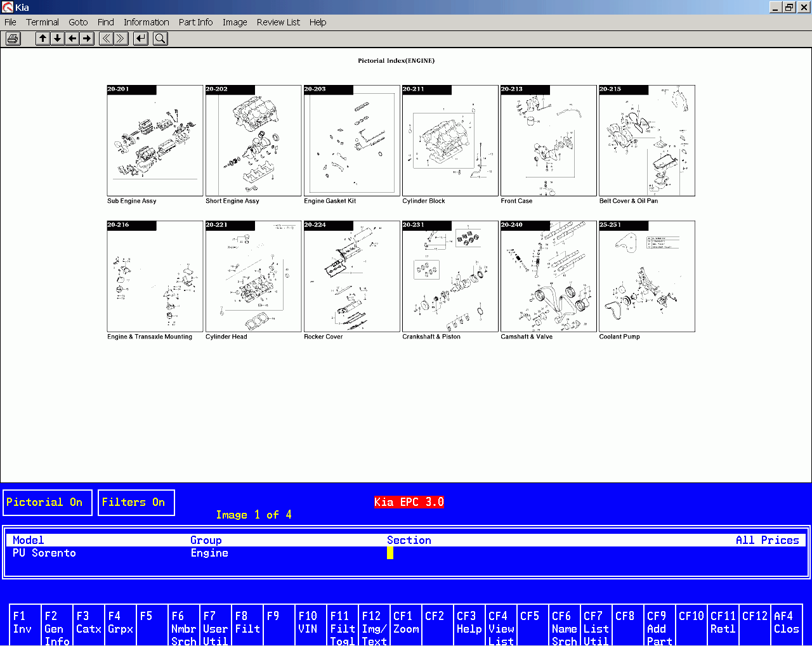Screen dimensions: 812x646
Task: Choose the 20-215 Belt Cover & Oil Pan thumbnail
Action: point(646,141)
